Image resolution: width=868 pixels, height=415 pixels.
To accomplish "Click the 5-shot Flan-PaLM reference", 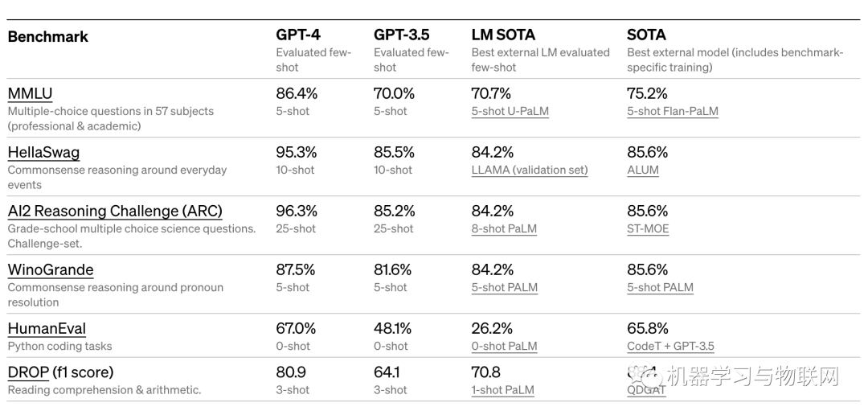I will (672, 112).
